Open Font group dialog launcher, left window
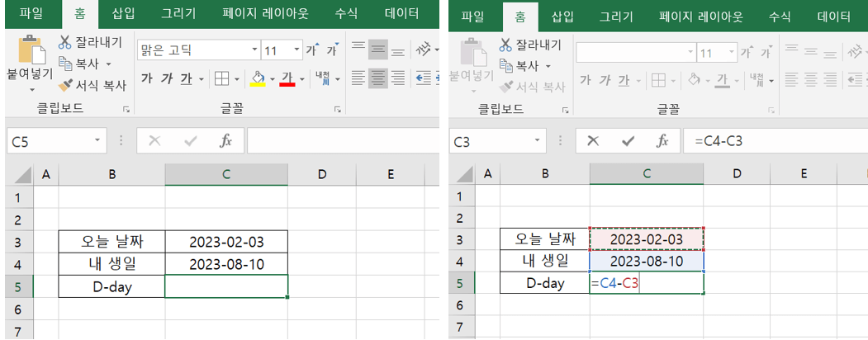The width and height of the screenshot is (868, 340). pyautogui.click(x=338, y=110)
